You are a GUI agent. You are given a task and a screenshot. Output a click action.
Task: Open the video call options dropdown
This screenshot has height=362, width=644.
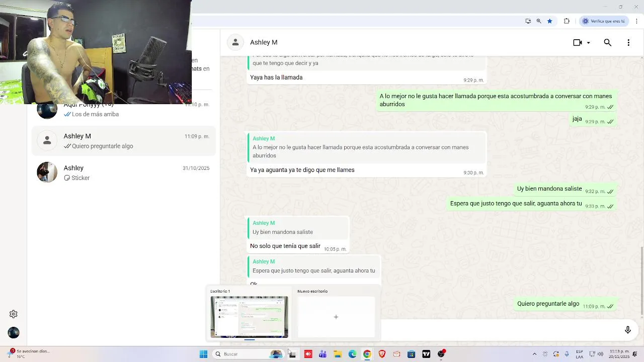click(x=588, y=43)
